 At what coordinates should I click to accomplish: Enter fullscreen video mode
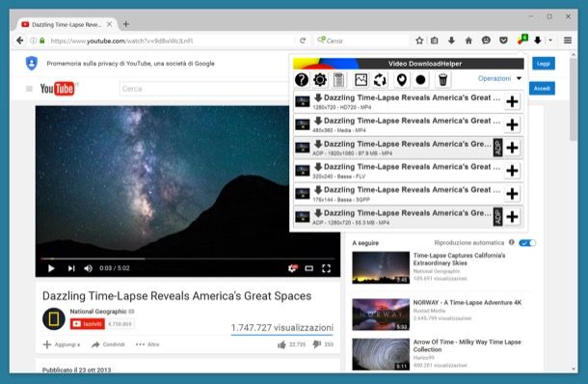[x=326, y=268]
